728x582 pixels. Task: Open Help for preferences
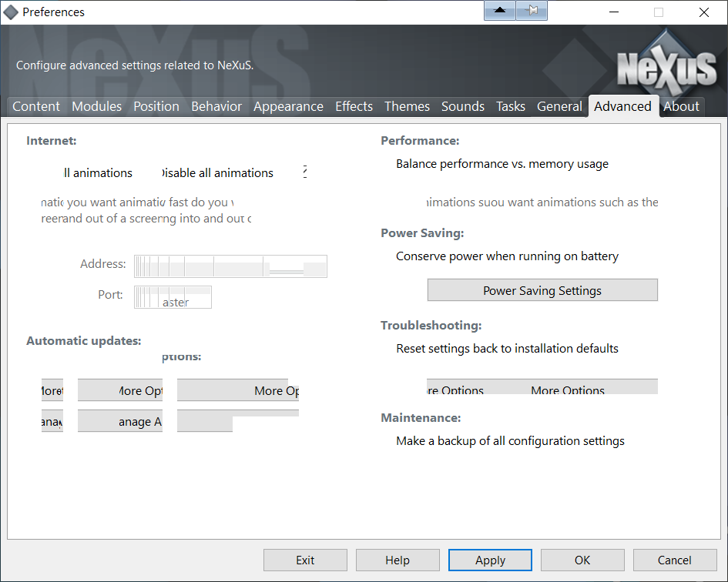tap(398, 560)
